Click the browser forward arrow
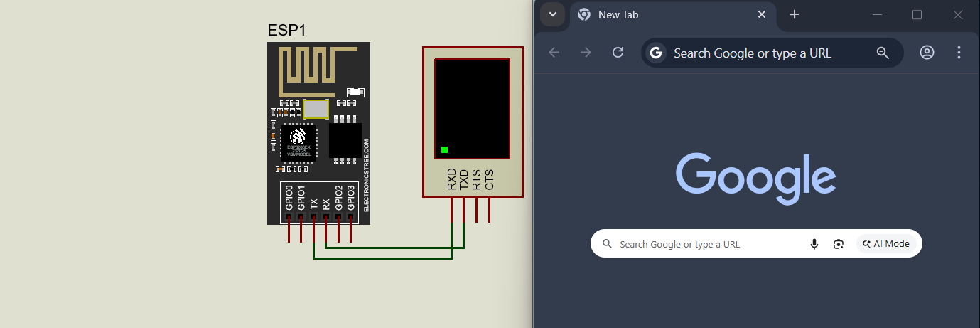The image size is (980, 328). tap(586, 53)
